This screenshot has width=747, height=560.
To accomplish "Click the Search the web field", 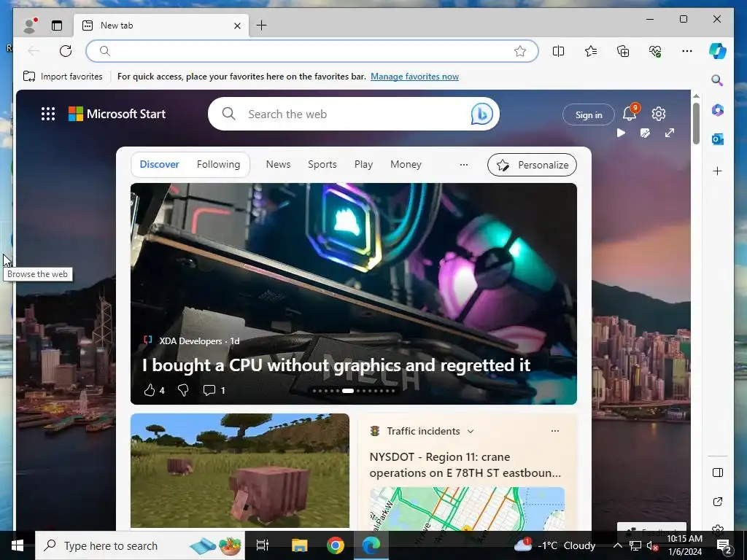I will pyautogui.click(x=352, y=114).
